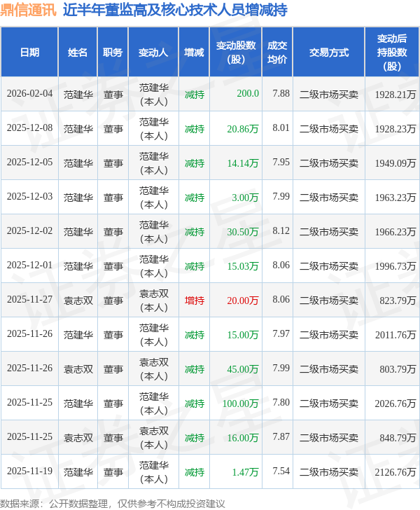
Task: Click the share change value 30.50万
Action: click(243, 232)
